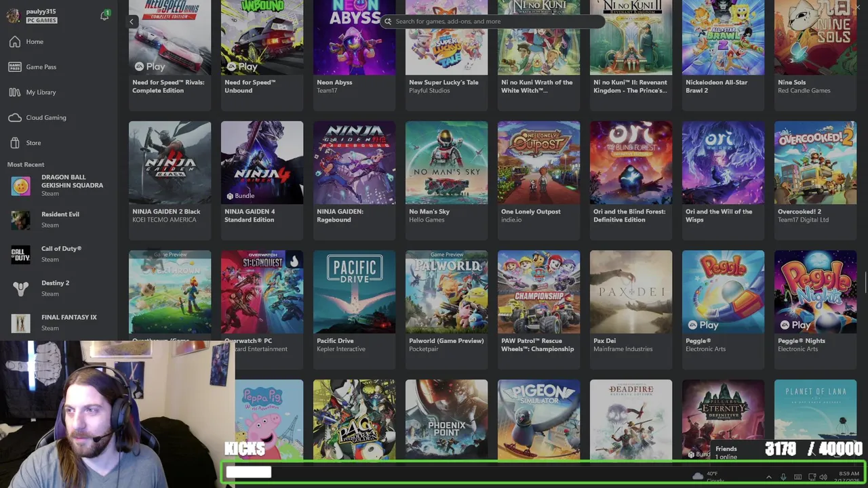The image size is (868, 488).
Task: Click the New Super Lucky's Tale title
Action: pyautogui.click(x=443, y=83)
